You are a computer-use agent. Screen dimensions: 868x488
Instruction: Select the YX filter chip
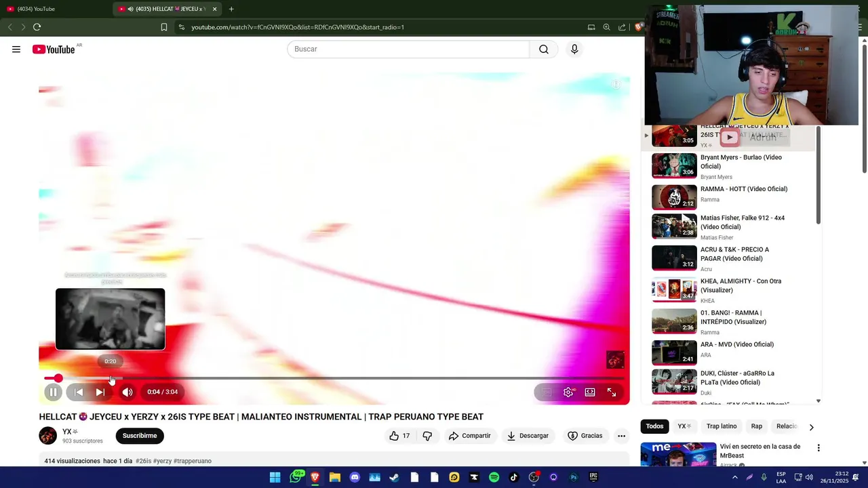[x=684, y=426]
